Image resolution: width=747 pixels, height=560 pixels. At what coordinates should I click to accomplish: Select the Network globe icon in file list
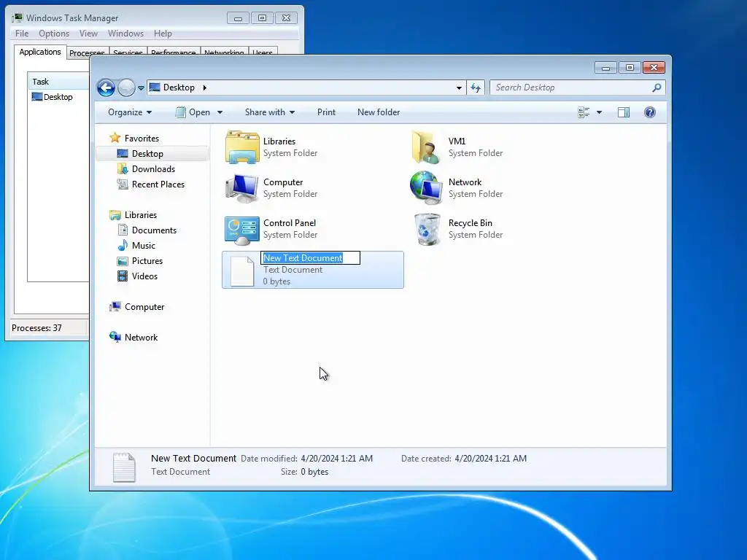coord(426,187)
